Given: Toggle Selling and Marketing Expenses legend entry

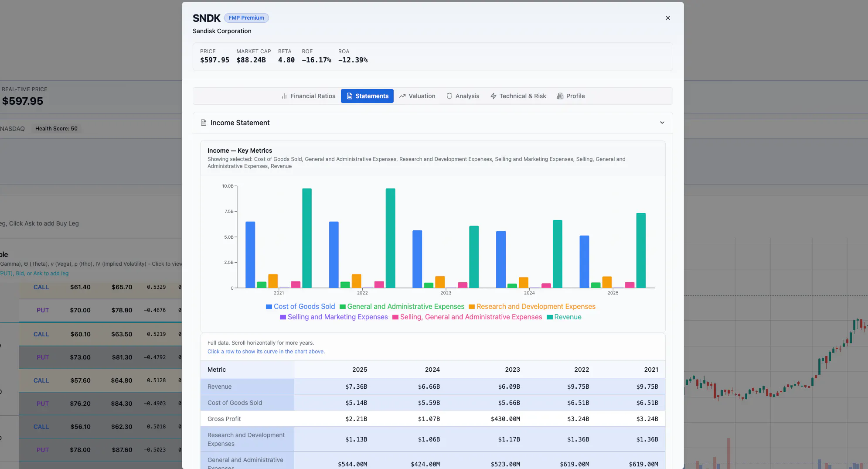Looking at the screenshot, I should click(334, 317).
